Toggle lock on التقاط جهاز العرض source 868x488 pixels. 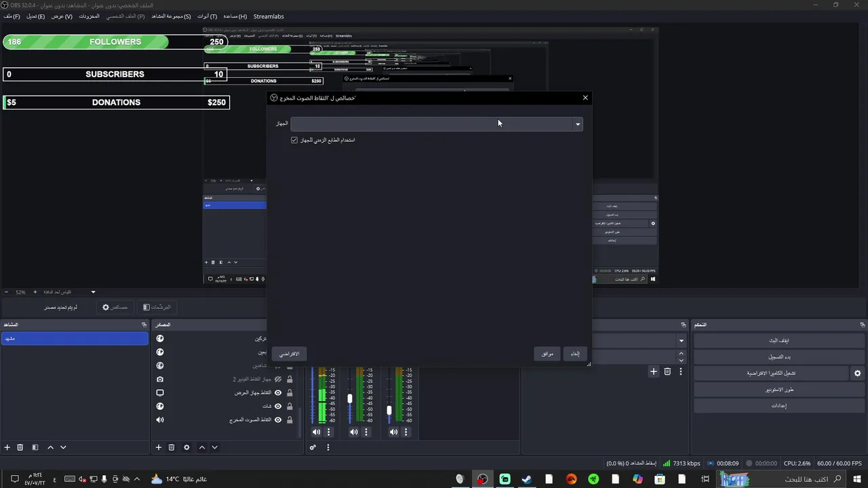[290, 392]
